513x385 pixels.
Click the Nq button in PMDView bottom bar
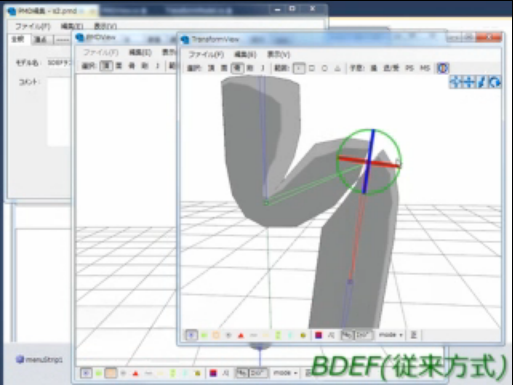(x=242, y=373)
